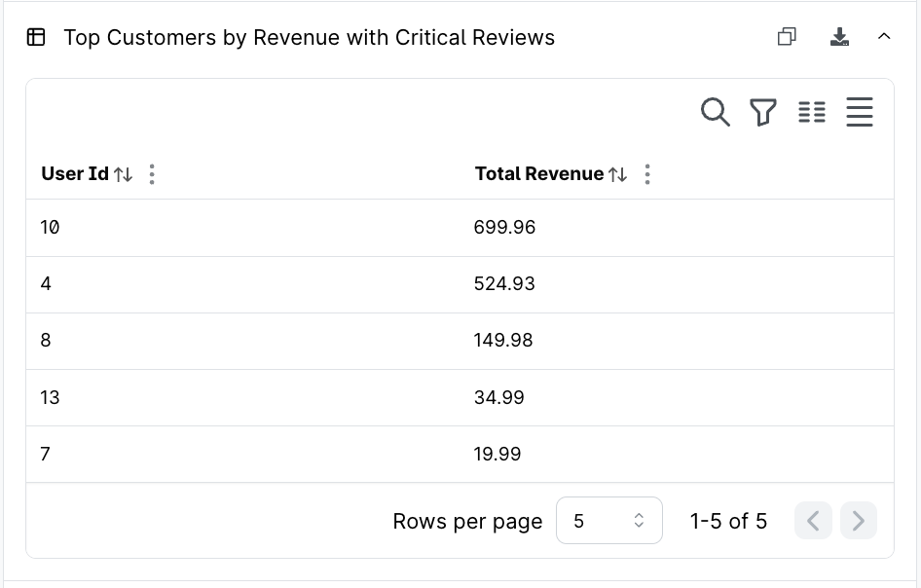Viewport: 921px width, 588px height.
Task: Open the column visibility settings
Action: (x=812, y=112)
